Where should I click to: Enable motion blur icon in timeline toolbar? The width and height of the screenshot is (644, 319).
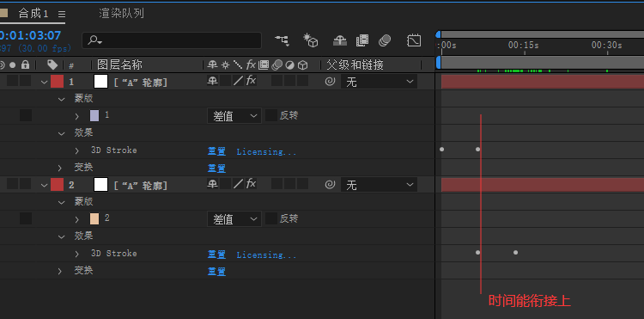(x=385, y=40)
